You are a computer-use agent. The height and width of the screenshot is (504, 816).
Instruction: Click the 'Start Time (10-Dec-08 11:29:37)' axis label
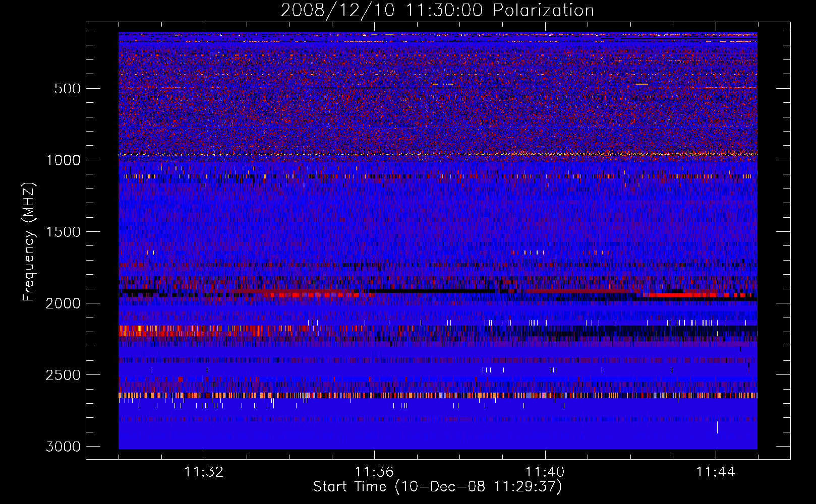437,487
